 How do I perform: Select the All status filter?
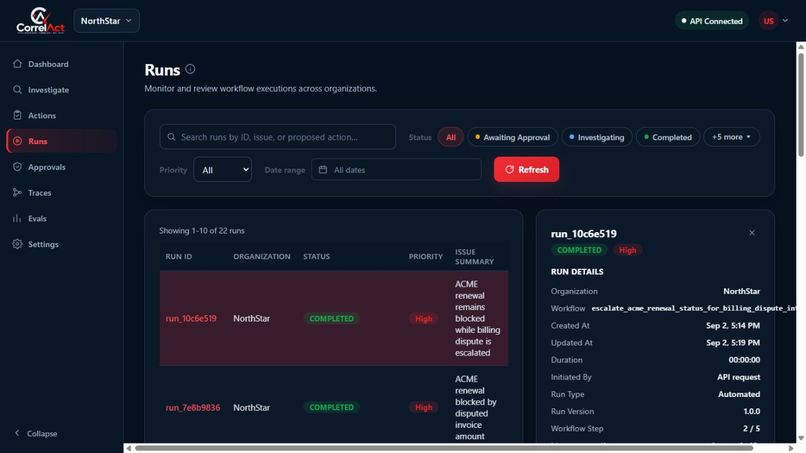point(451,137)
